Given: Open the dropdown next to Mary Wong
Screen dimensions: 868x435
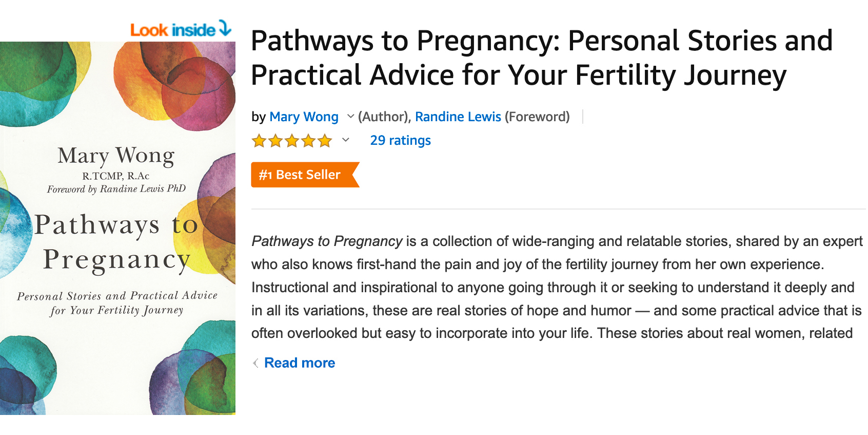Looking at the screenshot, I should tap(351, 117).
